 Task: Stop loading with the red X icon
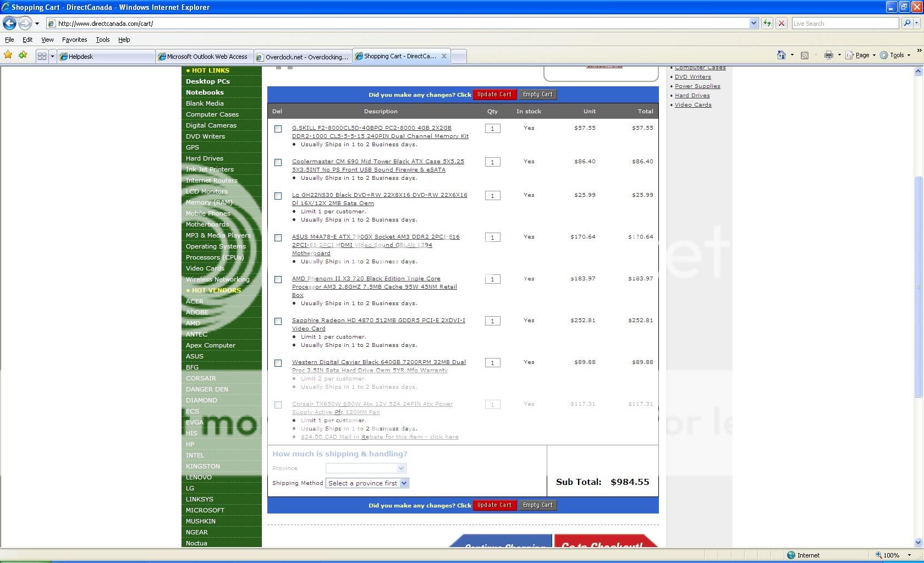click(781, 23)
